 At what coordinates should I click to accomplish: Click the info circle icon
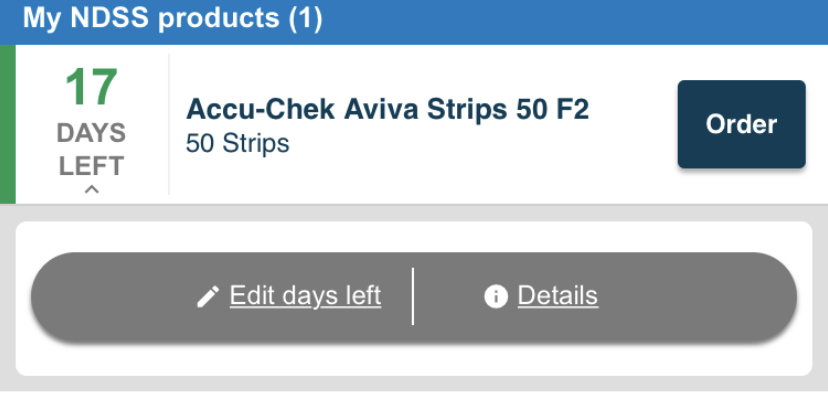[496, 297]
